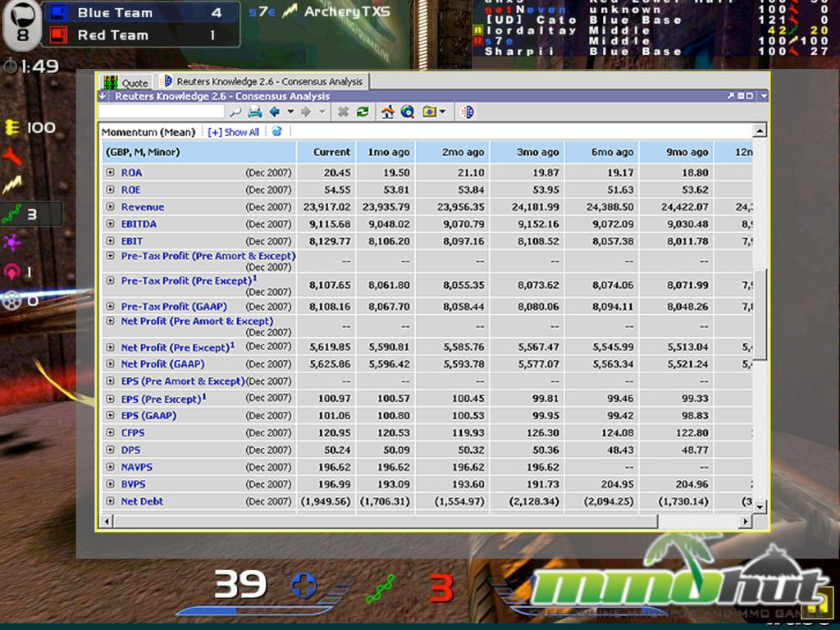This screenshot has height=630, width=840.
Task: Click the horizontal scrollbar right arrow
Action: [x=745, y=521]
